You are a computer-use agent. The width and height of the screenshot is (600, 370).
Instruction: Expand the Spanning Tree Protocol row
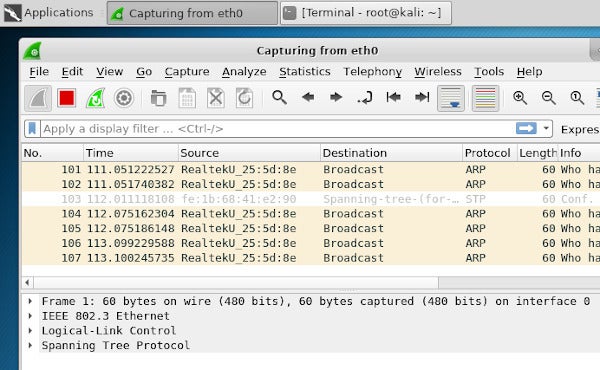[x=30, y=345]
